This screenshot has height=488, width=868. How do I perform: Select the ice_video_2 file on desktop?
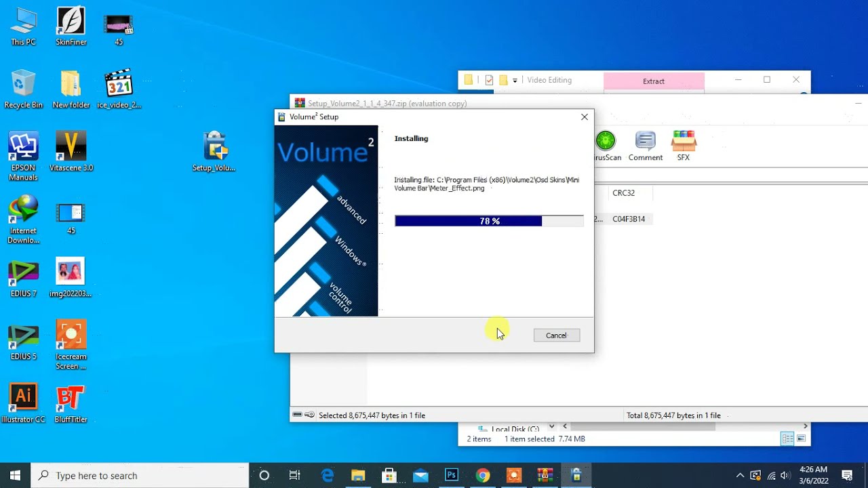point(119,89)
